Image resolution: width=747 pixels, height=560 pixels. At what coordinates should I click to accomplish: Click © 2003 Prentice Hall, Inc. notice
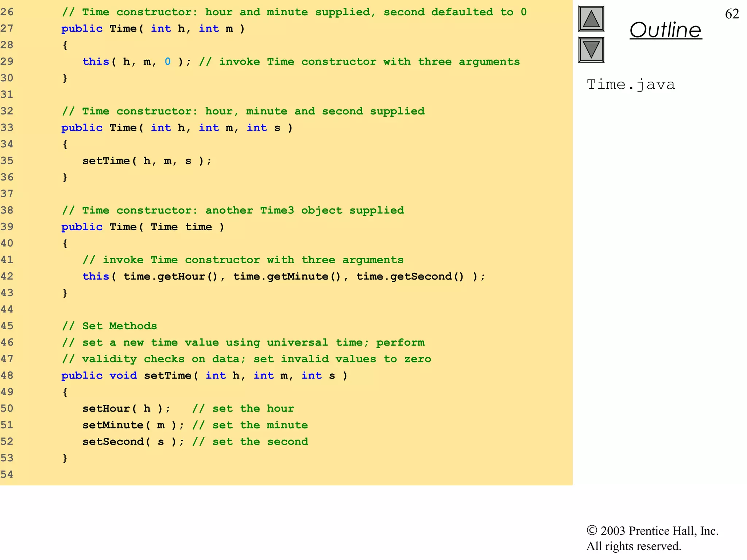point(653,531)
